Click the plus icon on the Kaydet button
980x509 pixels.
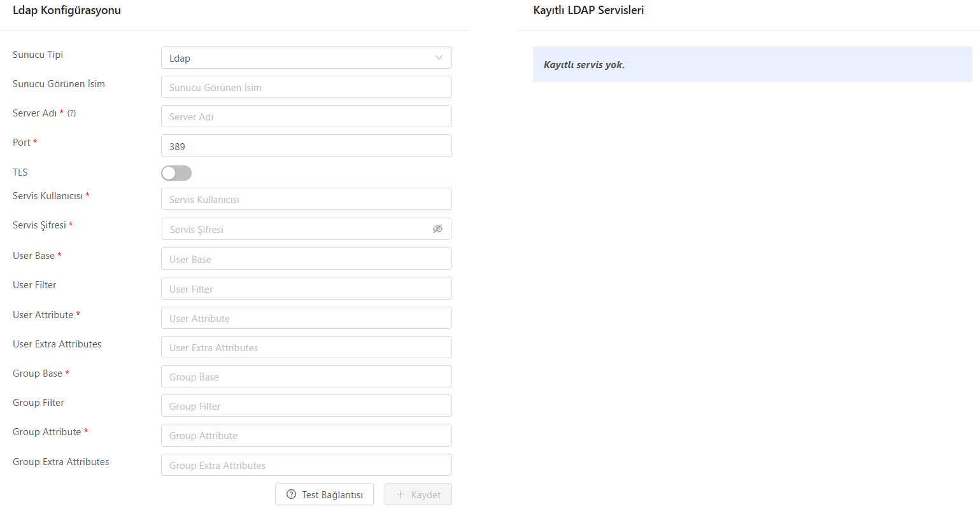401,494
